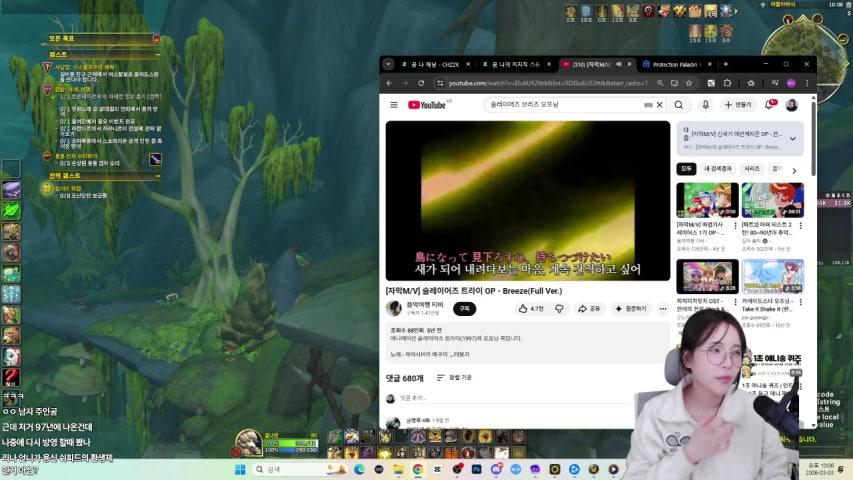Click the 공유 share button
The image size is (853, 480).
coord(589,309)
